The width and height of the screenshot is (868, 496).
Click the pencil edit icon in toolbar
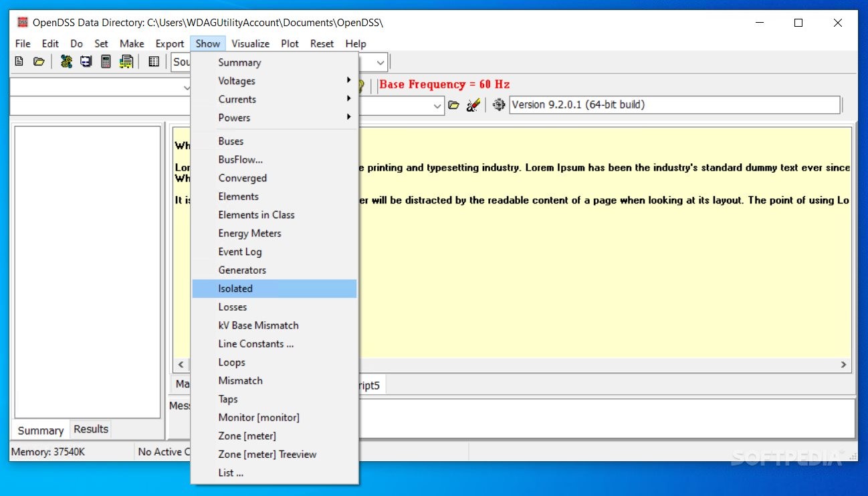(473, 105)
